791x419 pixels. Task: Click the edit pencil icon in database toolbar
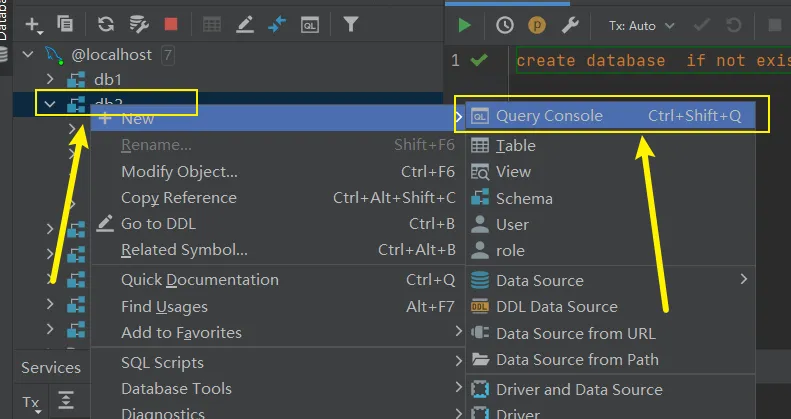[x=247, y=23]
